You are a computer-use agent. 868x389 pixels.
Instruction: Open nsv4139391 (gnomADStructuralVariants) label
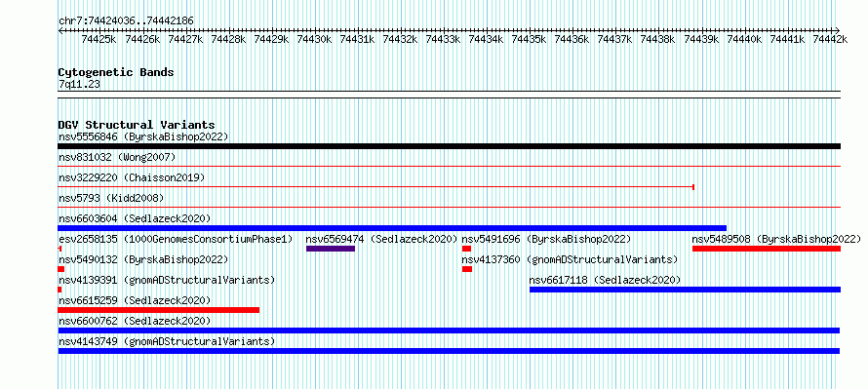167,280
